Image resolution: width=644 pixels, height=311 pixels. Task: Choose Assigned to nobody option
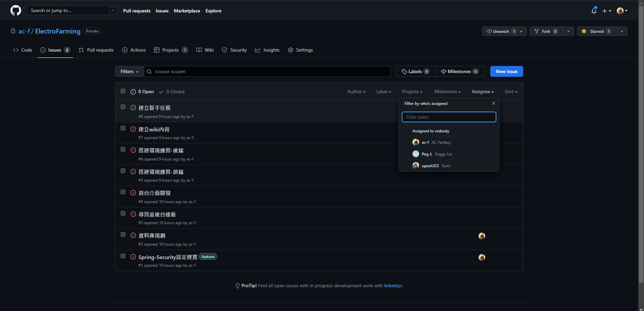coord(449,131)
